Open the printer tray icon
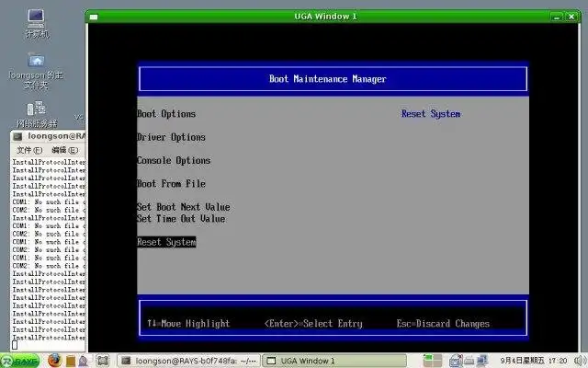The image size is (588, 368). click(469, 361)
